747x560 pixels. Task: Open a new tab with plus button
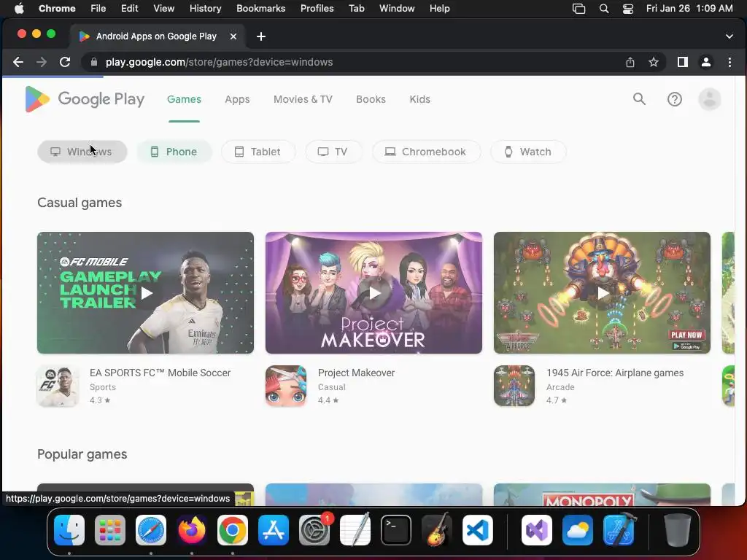260,36
